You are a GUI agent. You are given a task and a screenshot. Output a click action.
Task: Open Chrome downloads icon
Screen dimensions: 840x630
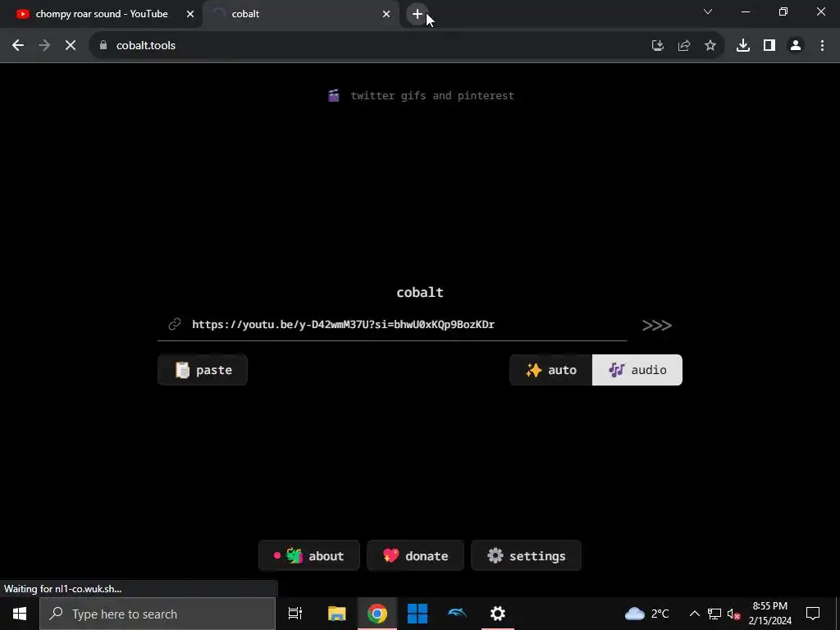click(743, 46)
